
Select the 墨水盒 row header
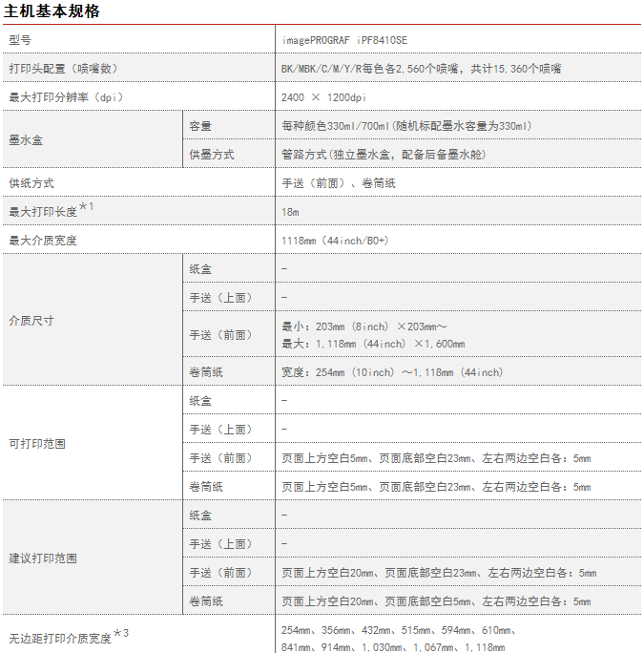point(26,139)
